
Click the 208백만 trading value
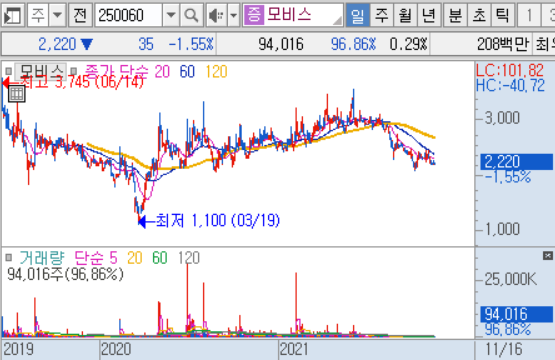[x=503, y=44]
